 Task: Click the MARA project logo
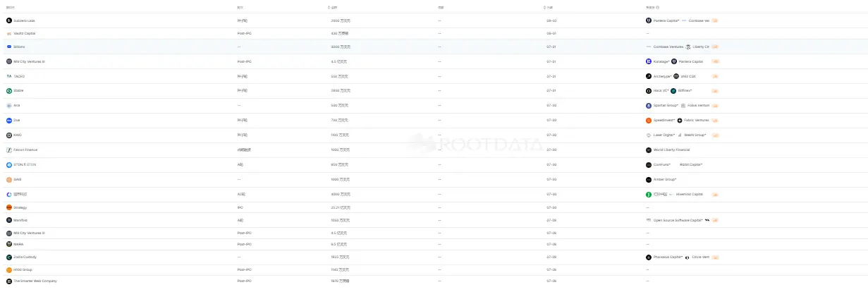pyautogui.click(x=9, y=244)
